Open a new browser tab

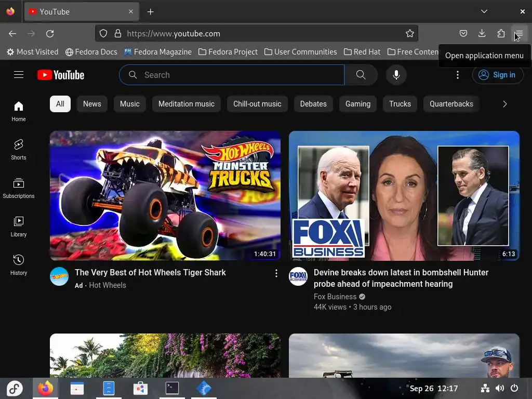click(x=150, y=12)
